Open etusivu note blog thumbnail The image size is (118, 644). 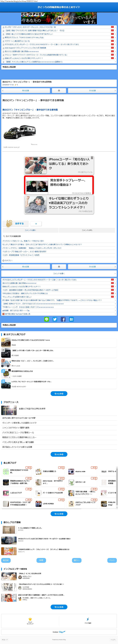coord(71,472)
